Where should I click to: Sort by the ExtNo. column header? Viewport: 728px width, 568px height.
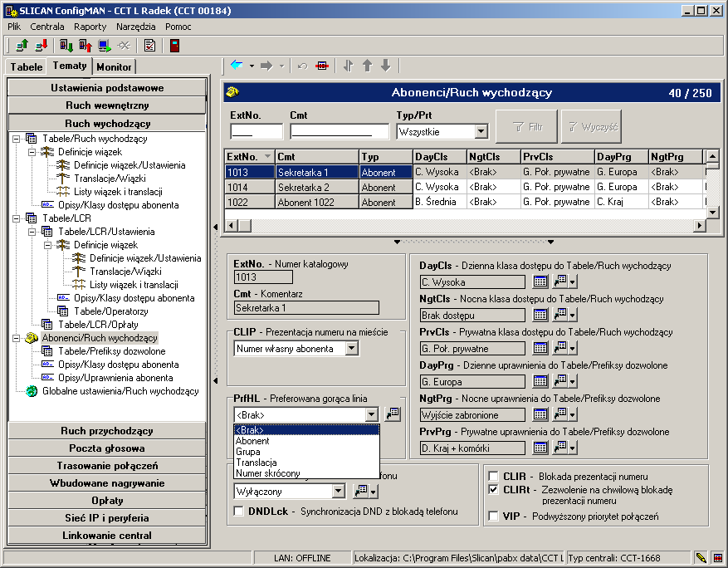pyautogui.click(x=249, y=156)
